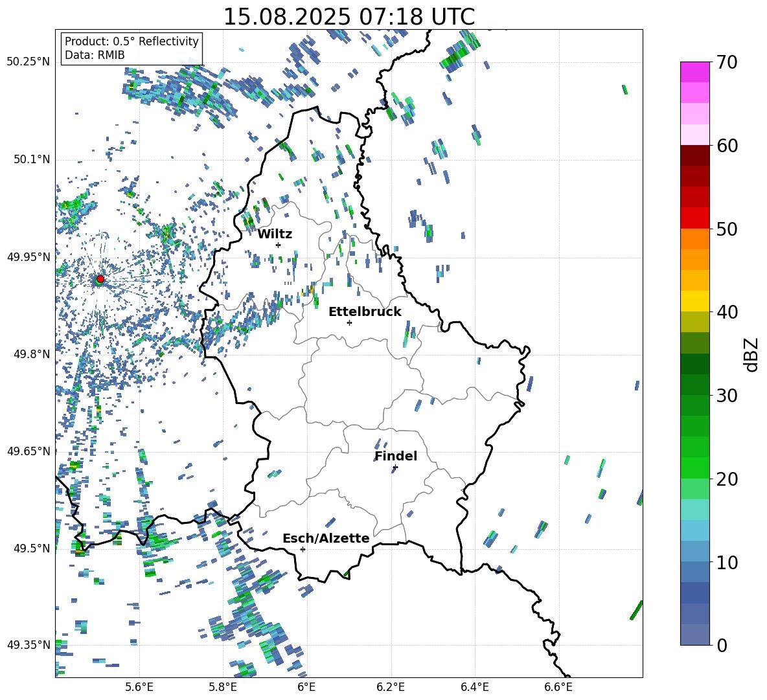The image size is (767, 700).
Task: Click the Data: RMIB text
Action: coord(95,55)
